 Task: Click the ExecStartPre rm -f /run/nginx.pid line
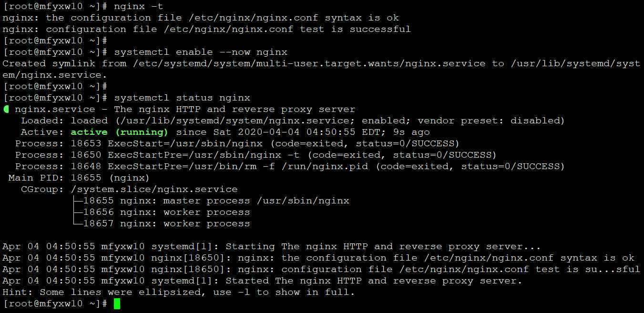click(290, 166)
